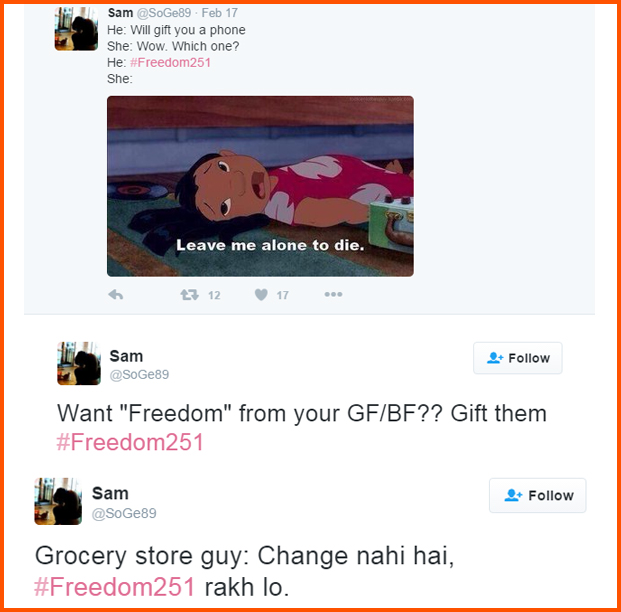Open #Freedom251 hashtag in the grocery tweet
Image resolution: width=621 pixels, height=612 pixels.
(114, 587)
